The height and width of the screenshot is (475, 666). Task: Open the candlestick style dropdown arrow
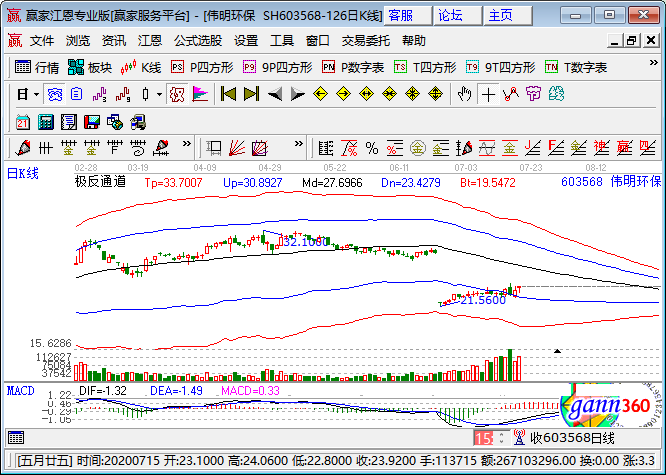(159, 94)
